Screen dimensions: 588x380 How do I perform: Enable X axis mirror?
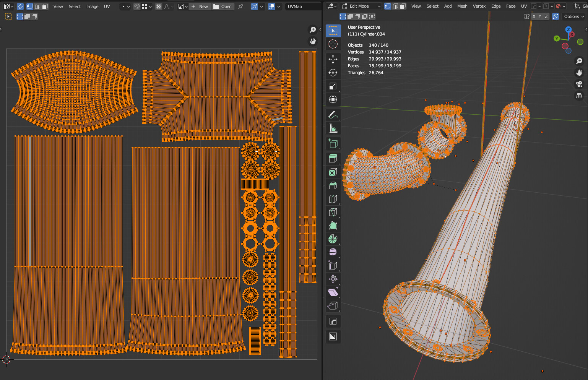[x=534, y=16]
